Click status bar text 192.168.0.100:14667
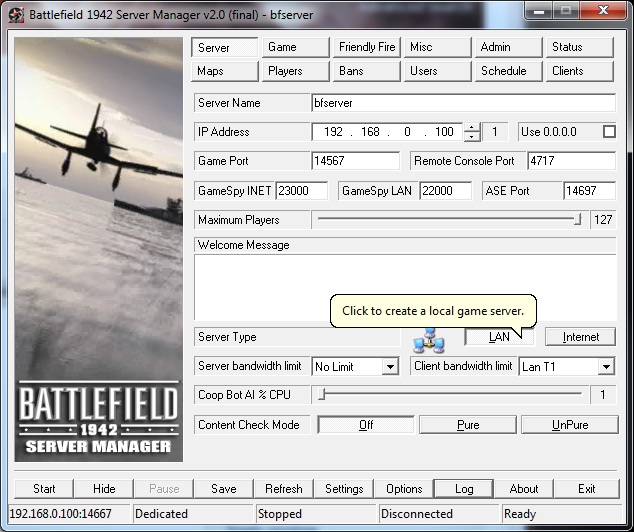The height and width of the screenshot is (532, 634). (x=60, y=514)
